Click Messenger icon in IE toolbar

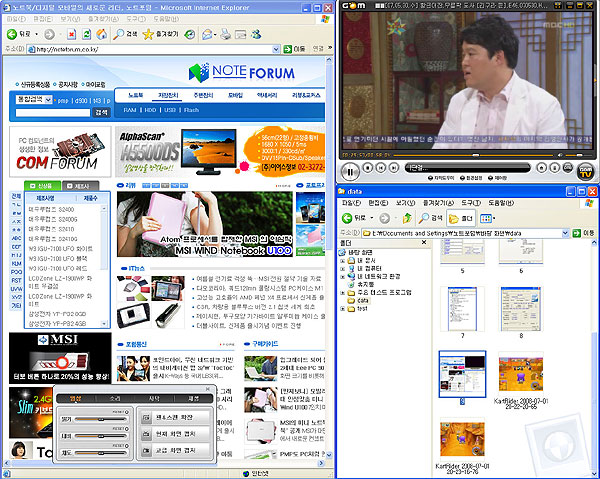[256, 34]
